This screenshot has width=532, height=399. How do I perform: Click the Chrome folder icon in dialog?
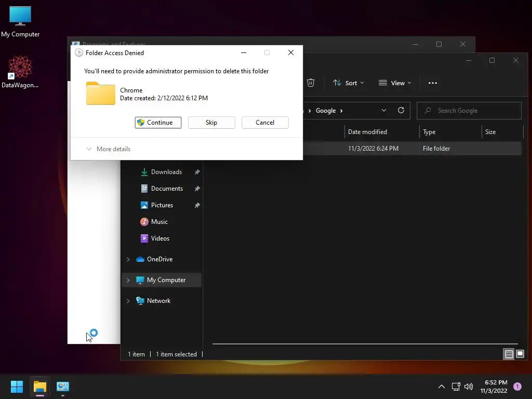tap(100, 94)
